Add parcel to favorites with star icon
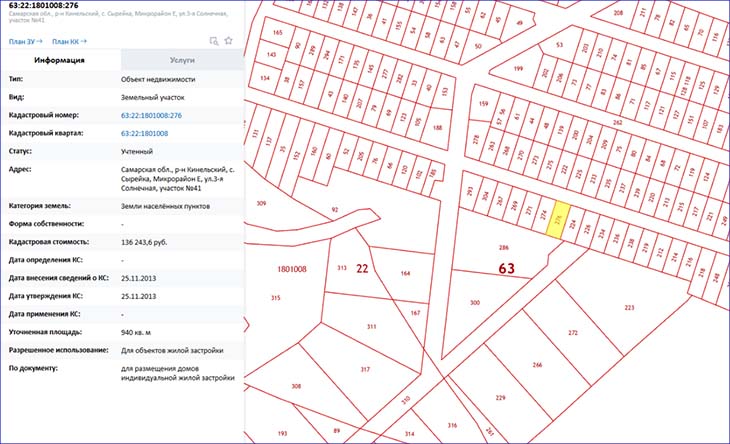The width and height of the screenshot is (730, 444). tap(228, 40)
